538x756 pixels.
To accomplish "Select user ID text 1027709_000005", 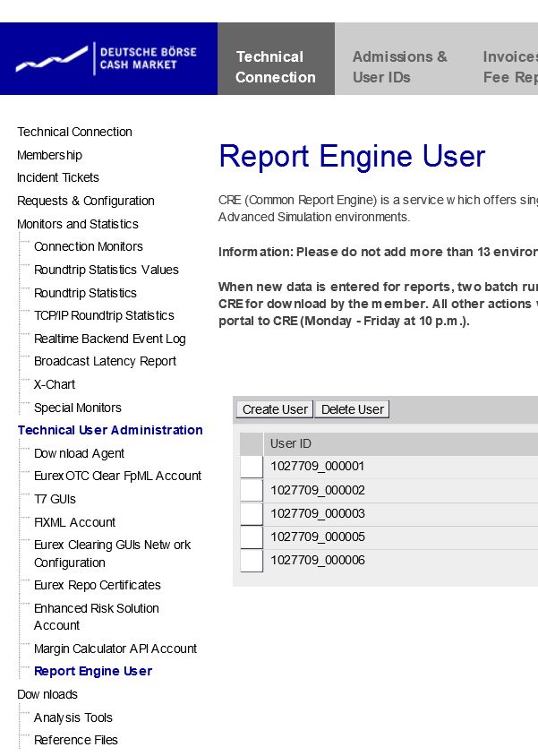I will pos(318,537).
